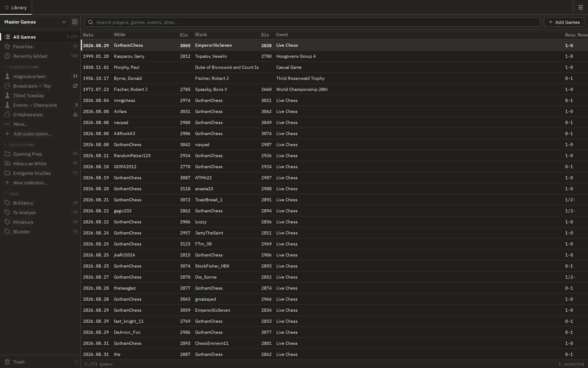This screenshot has width=588, height=368.
Task: Select All Games in sidebar
Action: [x=40, y=37]
